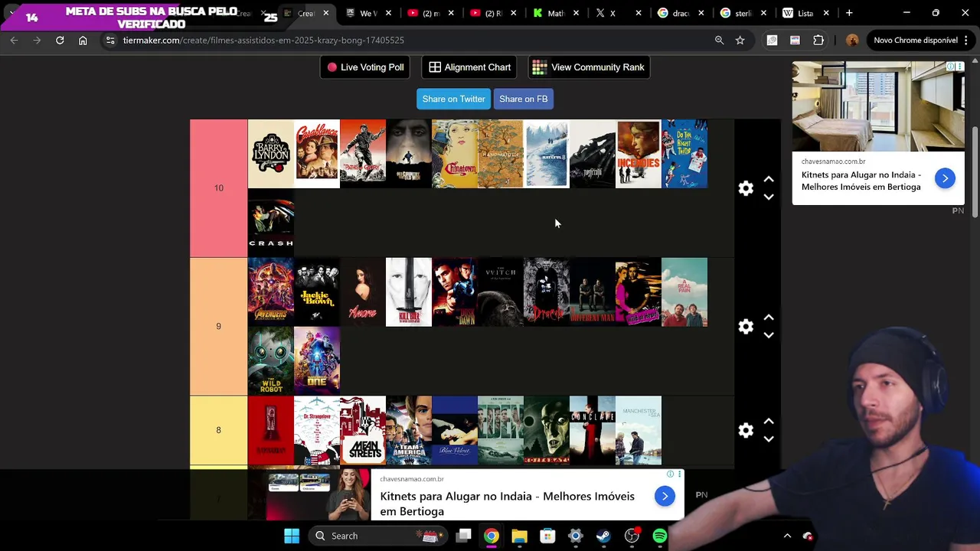Image resolution: width=980 pixels, height=551 pixels.
Task: Select the Casablanca poster
Action: point(317,154)
